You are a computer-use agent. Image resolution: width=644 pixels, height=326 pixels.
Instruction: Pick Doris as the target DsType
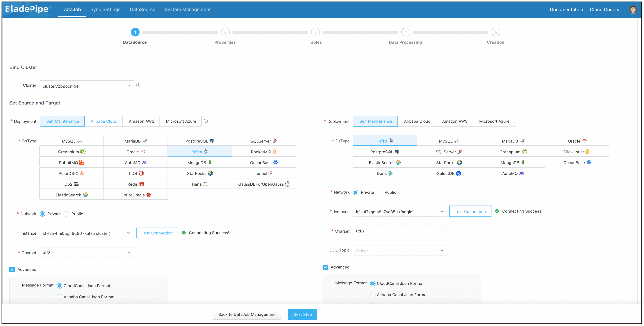point(384,173)
